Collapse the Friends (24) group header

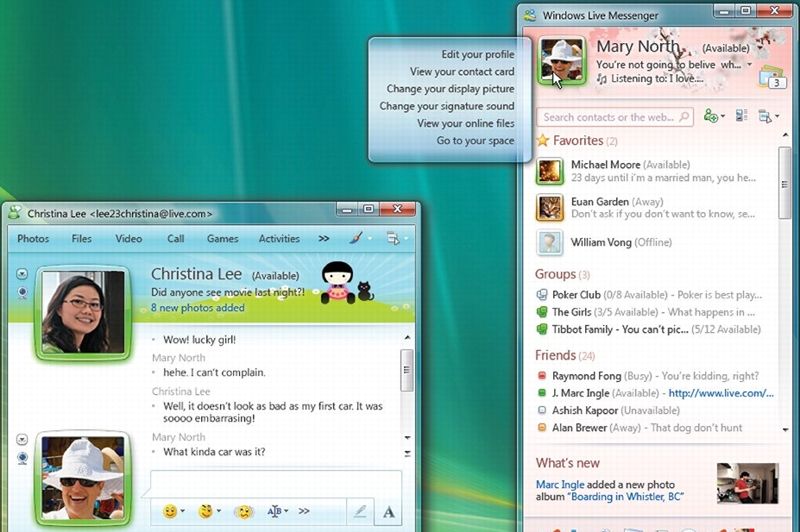565,355
